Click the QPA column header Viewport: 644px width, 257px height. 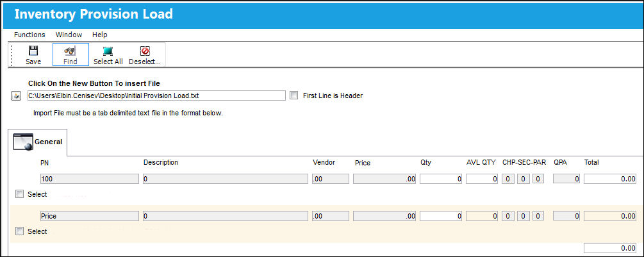[560, 162]
